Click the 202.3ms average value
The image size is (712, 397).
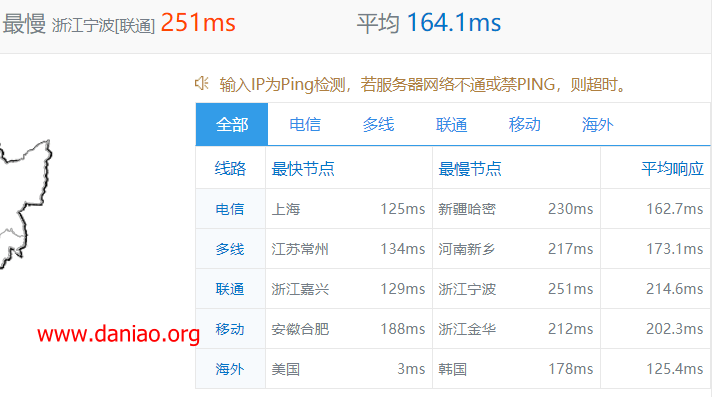tap(675, 329)
